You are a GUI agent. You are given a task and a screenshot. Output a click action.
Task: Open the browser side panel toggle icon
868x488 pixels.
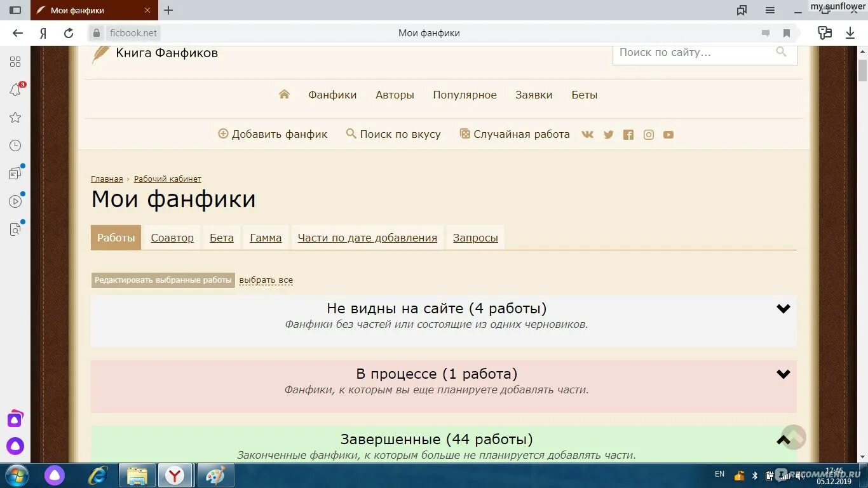click(x=15, y=10)
